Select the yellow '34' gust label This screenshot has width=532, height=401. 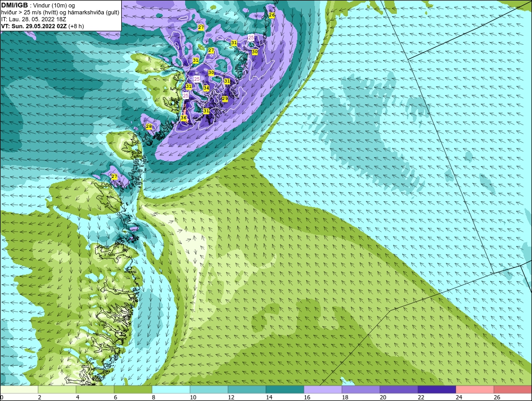pyautogui.click(x=206, y=88)
